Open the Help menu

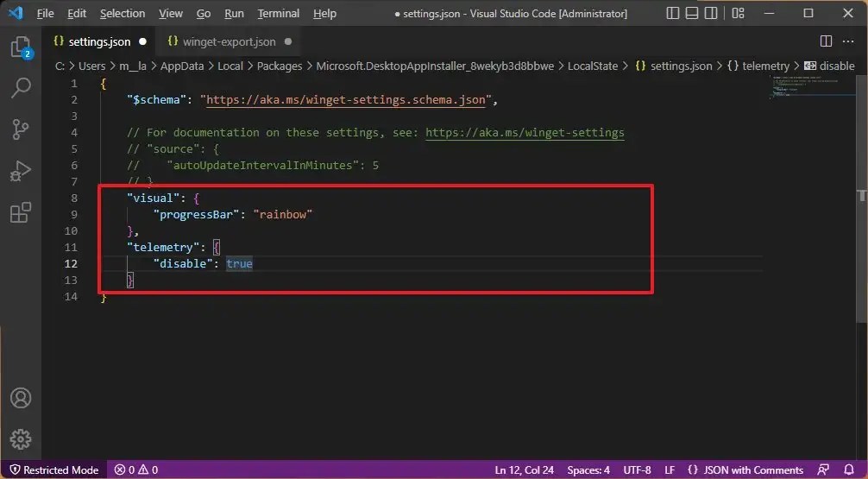coord(324,13)
